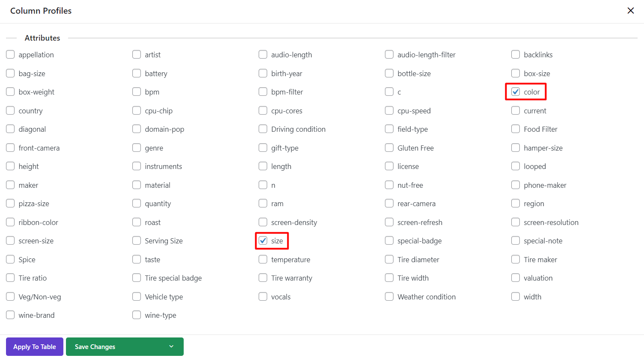The width and height of the screenshot is (644, 358).
Task: Check the Vehicle type checkbox
Action: click(x=137, y=297)
